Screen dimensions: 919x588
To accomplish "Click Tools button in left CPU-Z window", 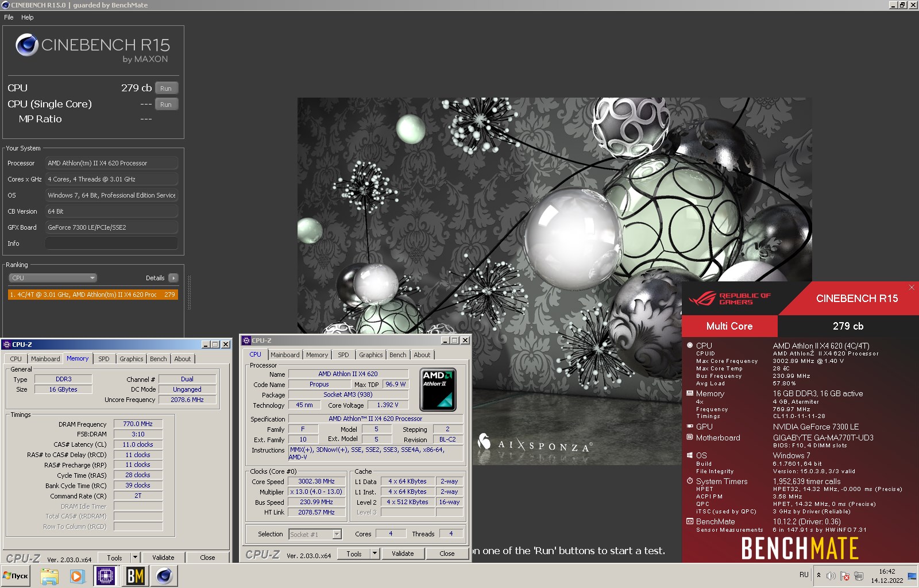I will [114, 558].
